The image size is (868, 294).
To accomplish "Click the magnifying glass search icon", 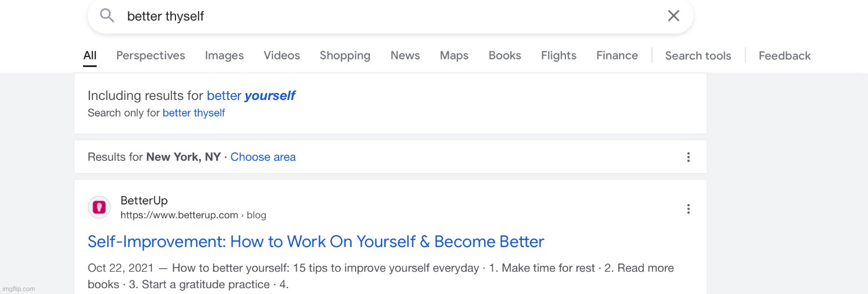I will coord(107,16).
